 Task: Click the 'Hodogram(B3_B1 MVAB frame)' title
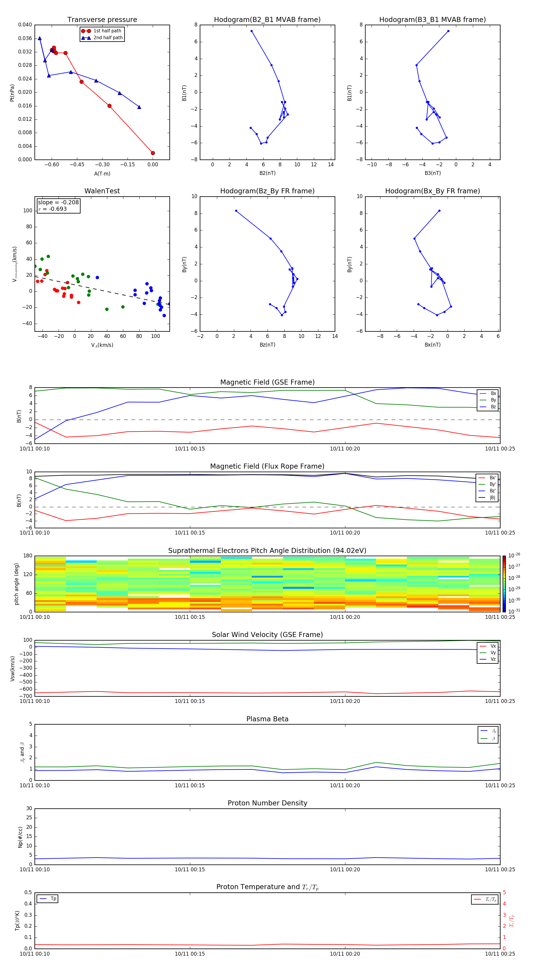coord(432,19)
